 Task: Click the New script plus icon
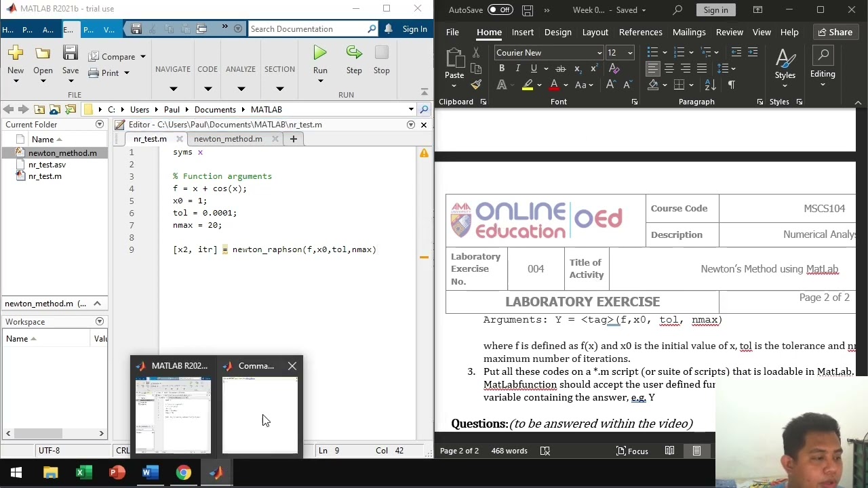[16, 54]
